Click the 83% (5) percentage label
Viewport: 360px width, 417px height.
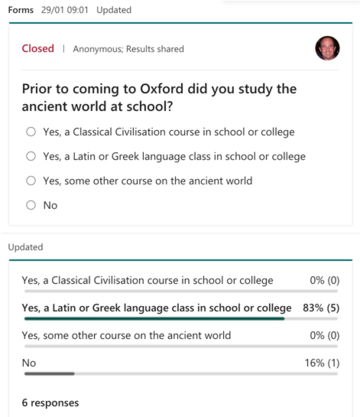(321, 308)
